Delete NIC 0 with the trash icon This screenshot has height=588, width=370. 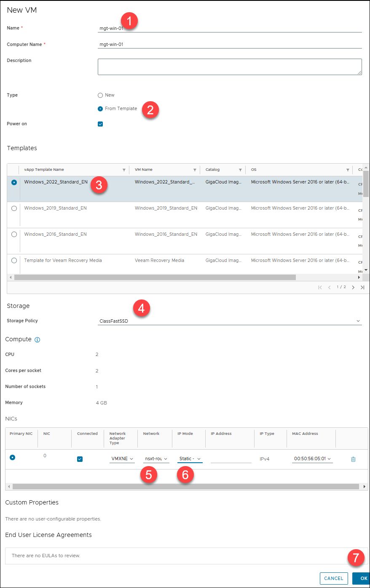353,459
